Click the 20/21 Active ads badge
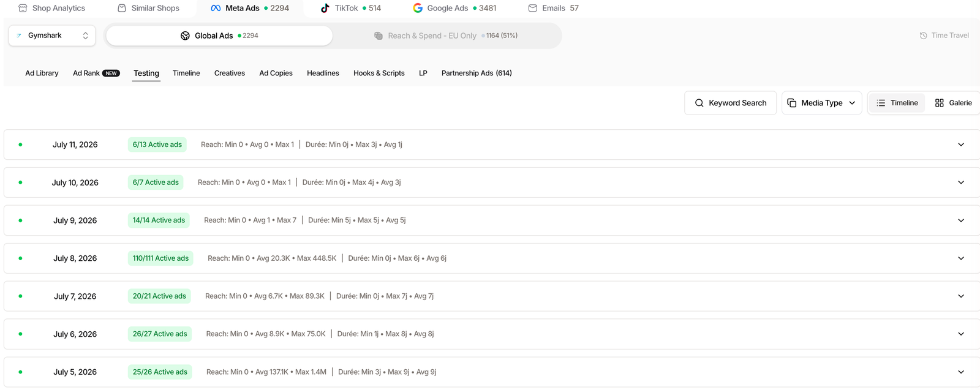980x390 pixels. click(159, 296)
